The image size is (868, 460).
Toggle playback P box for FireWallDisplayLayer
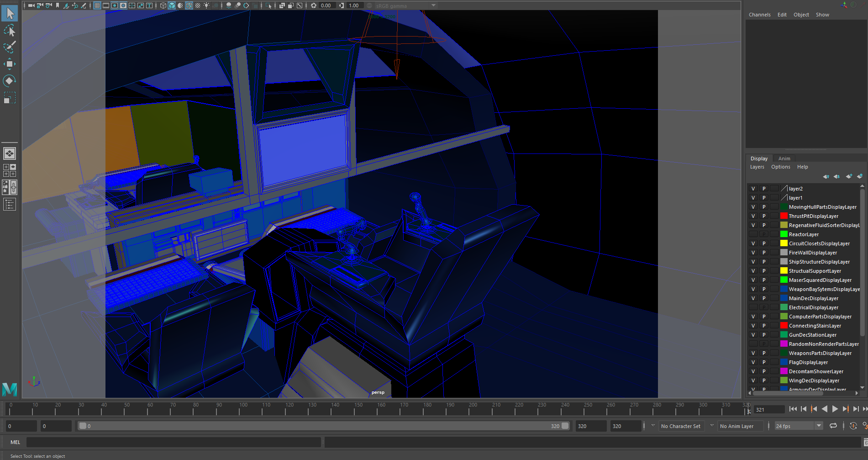763,253
